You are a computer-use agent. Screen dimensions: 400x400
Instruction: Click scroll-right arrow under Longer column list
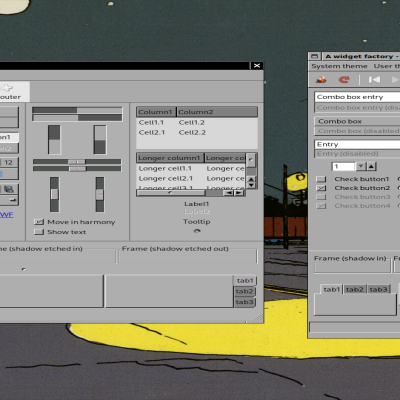tap(239, 193)
